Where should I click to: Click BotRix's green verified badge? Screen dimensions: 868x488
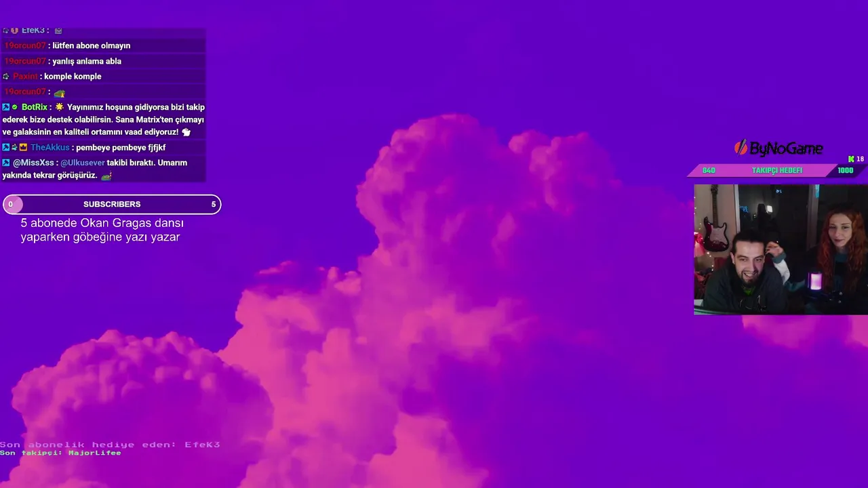tap(15, 107)
